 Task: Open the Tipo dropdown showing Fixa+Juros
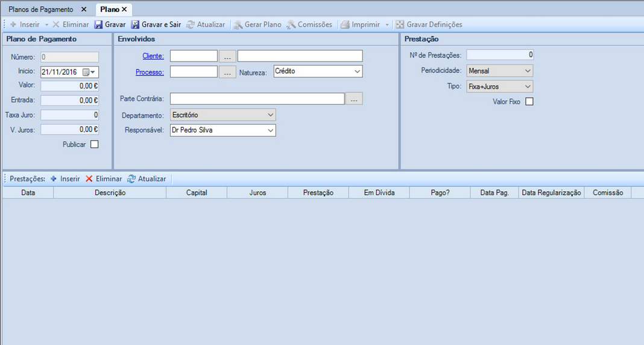500,87
